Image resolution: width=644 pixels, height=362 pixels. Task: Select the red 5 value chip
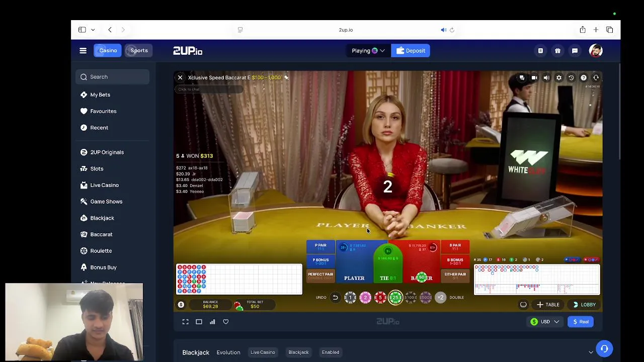click(380, 298)
